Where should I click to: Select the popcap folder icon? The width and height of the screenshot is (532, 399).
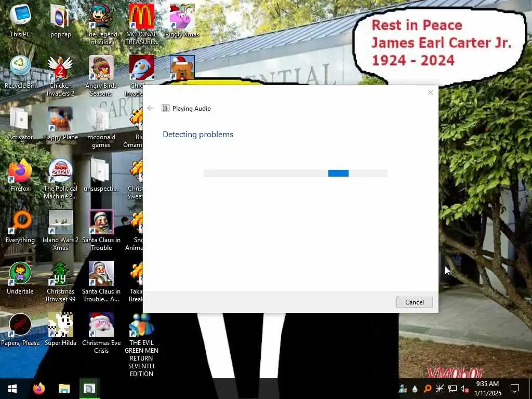60,20
